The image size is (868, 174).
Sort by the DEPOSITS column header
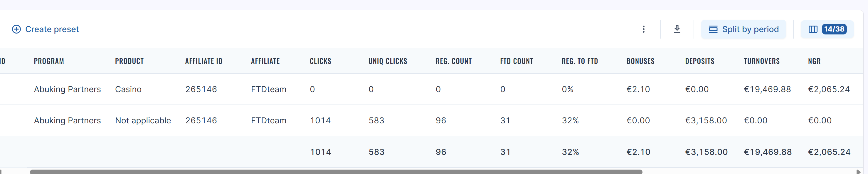click(699, 61)
